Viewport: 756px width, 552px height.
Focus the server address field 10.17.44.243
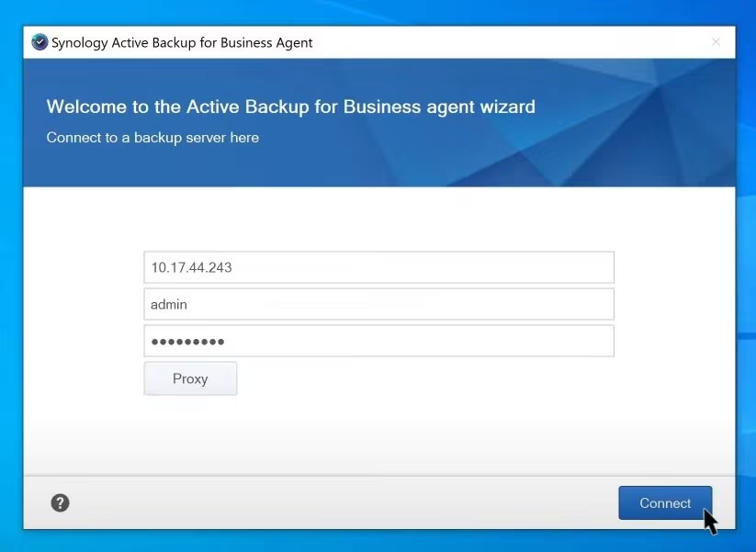[379, 267]
